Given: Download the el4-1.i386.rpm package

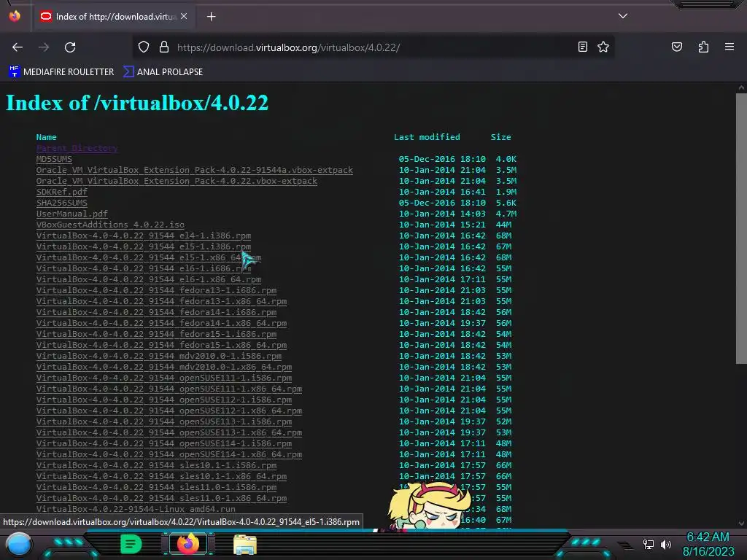Looking at the screenshot, I should point(144,236).
